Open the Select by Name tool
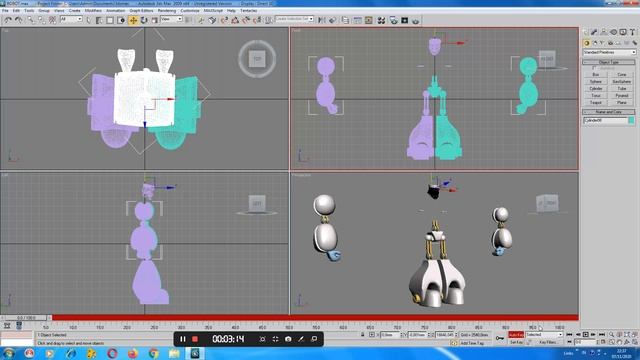The width and height of the screenshot is (640, 360). click(x=99, y=20)
